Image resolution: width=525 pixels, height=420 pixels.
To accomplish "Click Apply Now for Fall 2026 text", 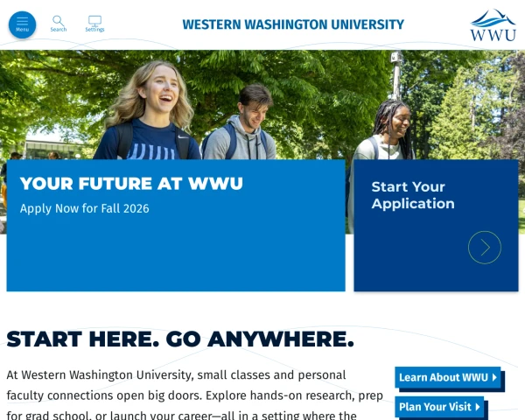I will click(84, 208).
